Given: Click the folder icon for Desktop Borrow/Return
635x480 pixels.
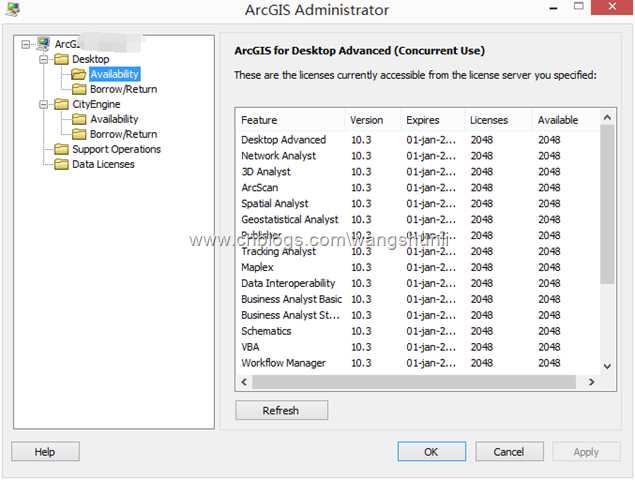Looking at the screenshot, I should pos(79,89).
